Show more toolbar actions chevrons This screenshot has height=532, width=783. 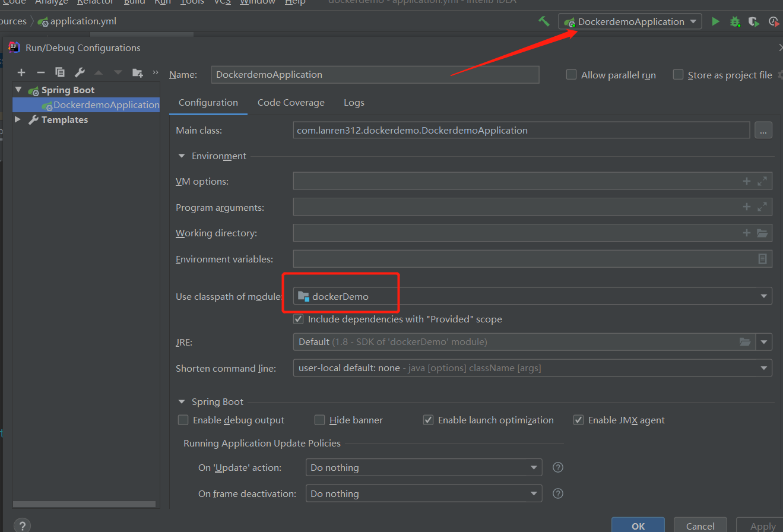pyautogui.click(x=156, y=72)
